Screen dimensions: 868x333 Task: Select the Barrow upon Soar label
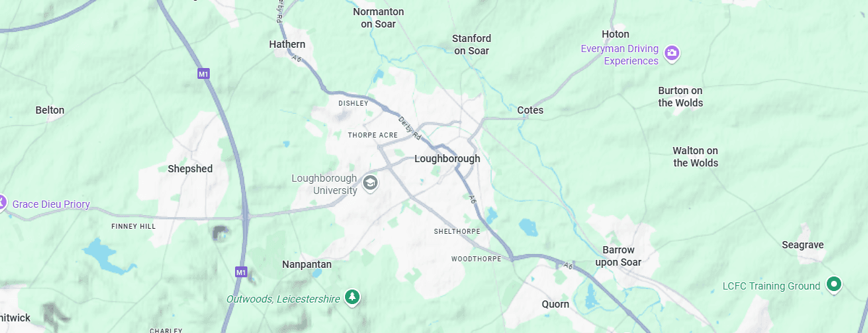(x=618, y=256)
